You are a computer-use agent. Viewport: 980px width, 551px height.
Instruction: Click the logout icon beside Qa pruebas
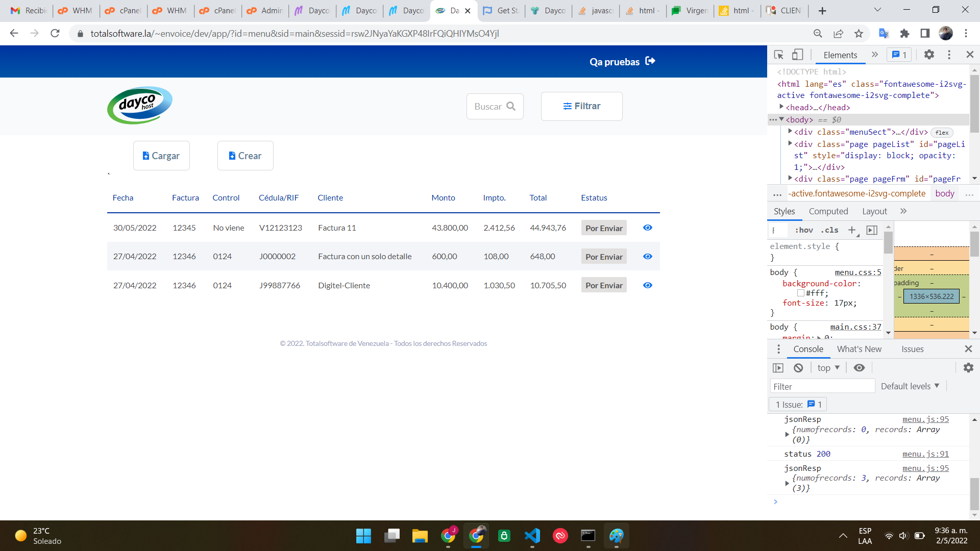(650, 61)
